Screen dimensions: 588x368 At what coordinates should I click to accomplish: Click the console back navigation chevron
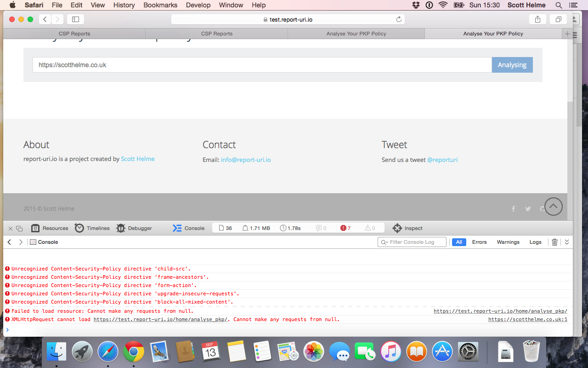(9, 241)
